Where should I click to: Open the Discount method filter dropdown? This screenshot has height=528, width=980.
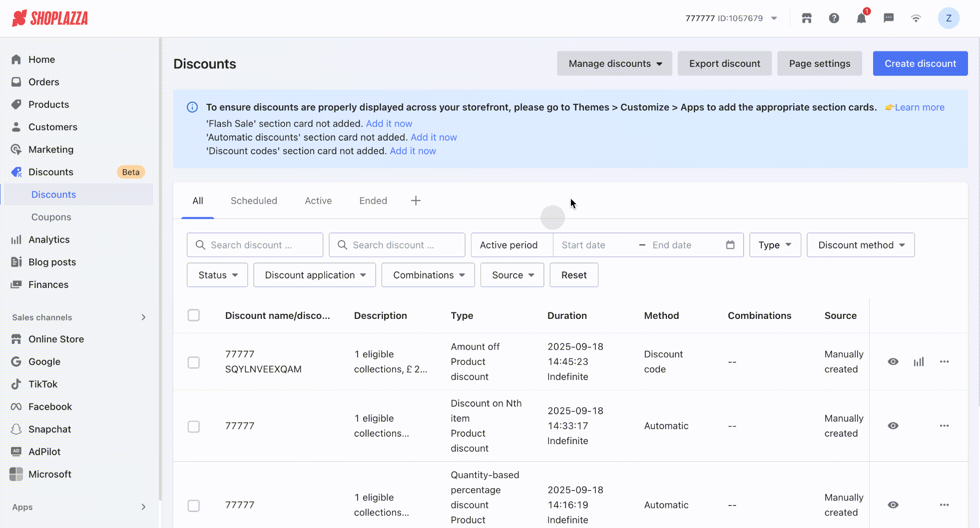[x=861, y=245]
